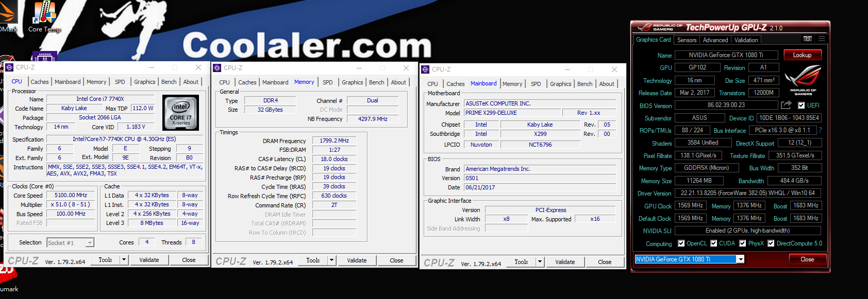Click the BIOS Version export arrow icon
This screenshot has width=868, height=299.
[x=786, y=105]
